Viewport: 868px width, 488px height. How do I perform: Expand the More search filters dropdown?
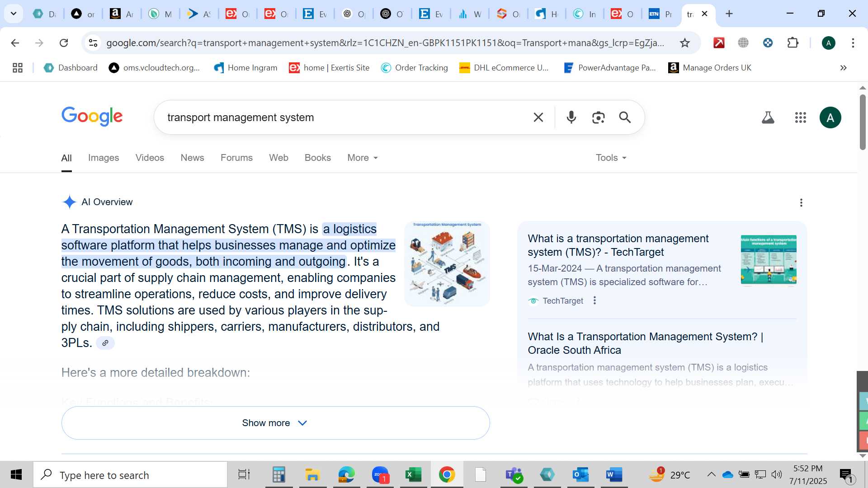[x=363, y=158]
